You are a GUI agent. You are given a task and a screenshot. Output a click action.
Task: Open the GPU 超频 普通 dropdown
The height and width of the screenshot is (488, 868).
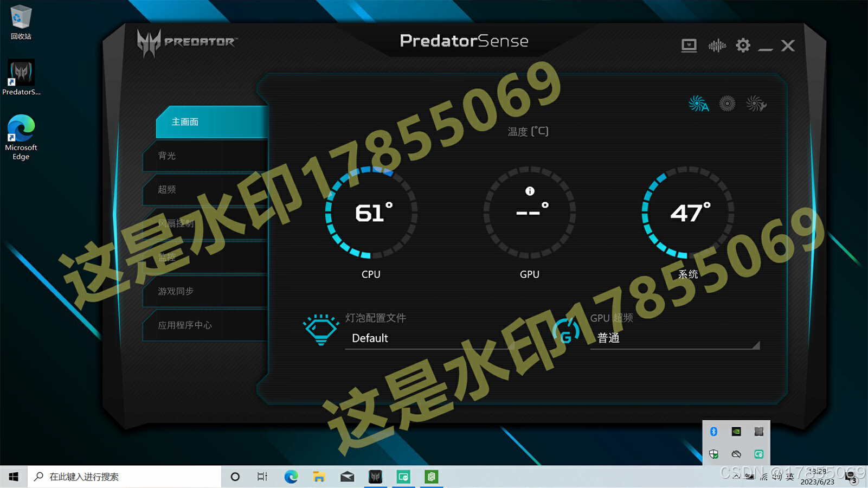674,338
